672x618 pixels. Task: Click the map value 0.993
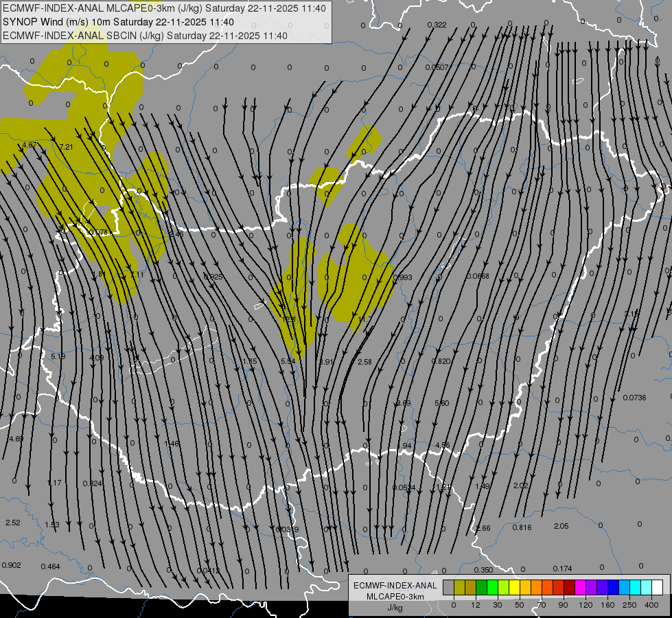[402, 277]
